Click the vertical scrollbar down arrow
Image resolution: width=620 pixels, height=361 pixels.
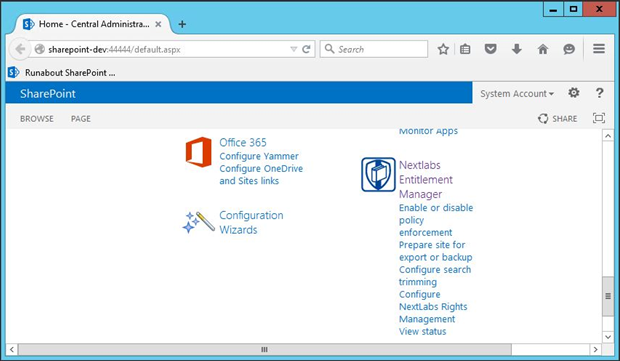(608, 337)
